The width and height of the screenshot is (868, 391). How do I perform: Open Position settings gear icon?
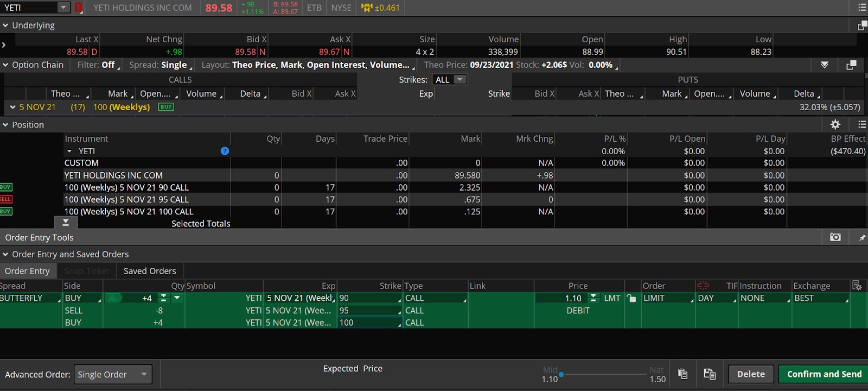[835, 124]
